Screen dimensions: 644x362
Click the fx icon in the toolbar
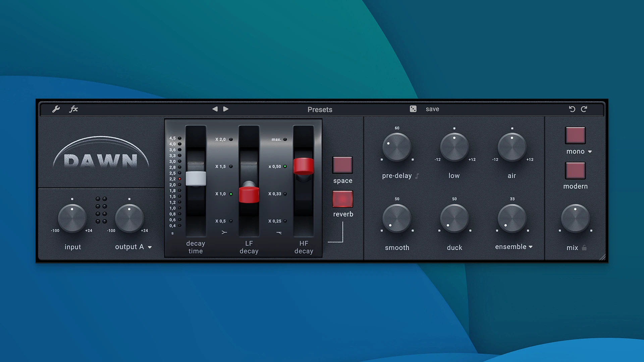pyautogui.click(x=74, y=109)
